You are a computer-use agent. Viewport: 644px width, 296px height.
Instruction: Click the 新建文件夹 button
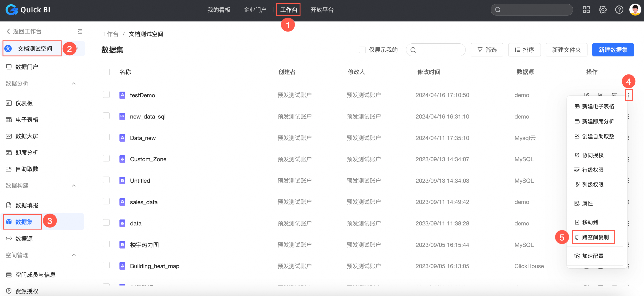tap(566, 50)
